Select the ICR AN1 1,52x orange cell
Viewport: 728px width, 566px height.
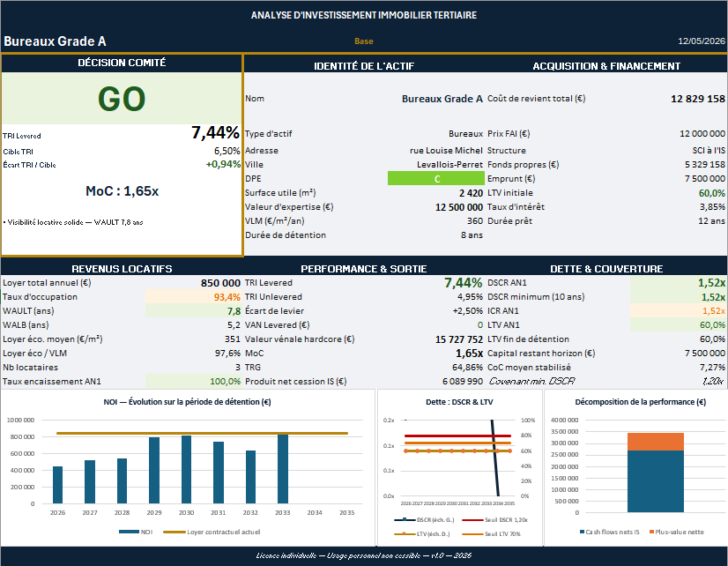point(678,311)
